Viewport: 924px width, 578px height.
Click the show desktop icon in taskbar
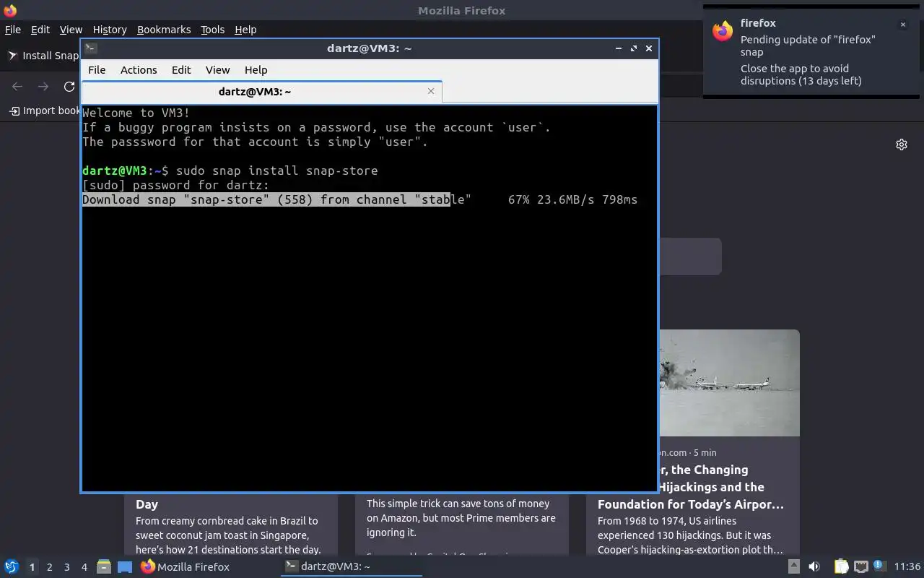tap(125, 567)
